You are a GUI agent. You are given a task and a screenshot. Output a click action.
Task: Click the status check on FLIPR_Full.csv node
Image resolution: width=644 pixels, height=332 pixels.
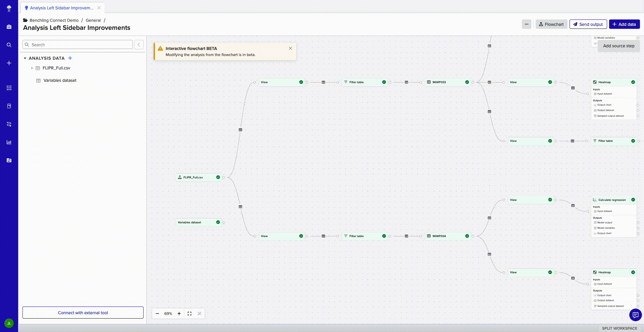coord(218,177)
